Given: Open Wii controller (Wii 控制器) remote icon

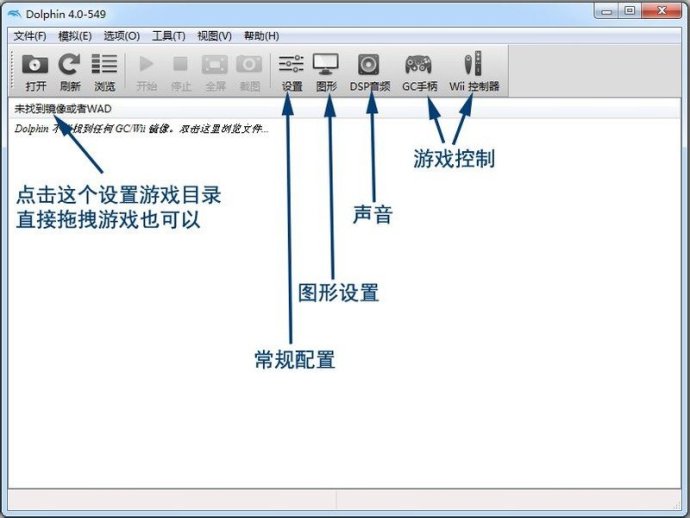Looking at the screenshot, I should point(473,64).
